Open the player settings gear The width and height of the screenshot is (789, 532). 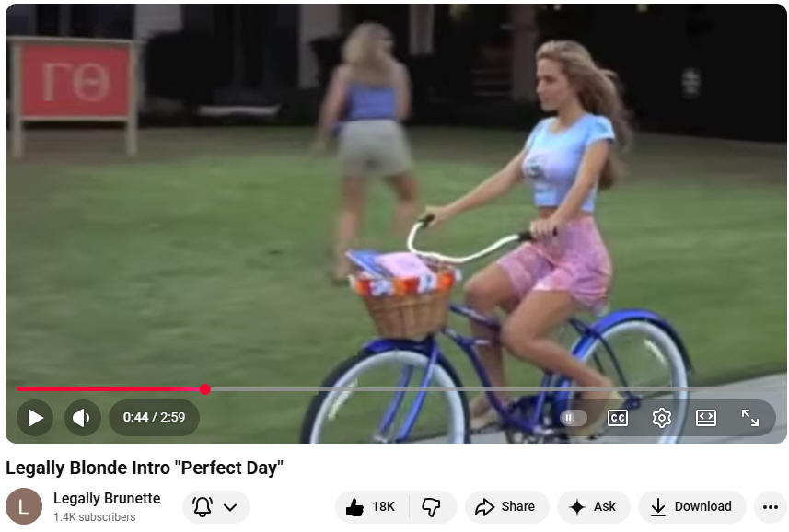pyautogui.click(x=662, y=418)
